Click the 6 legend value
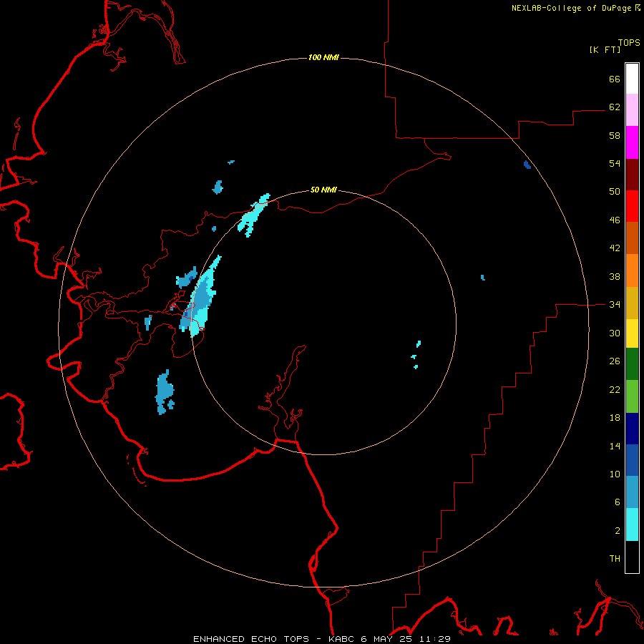 click(x=618, y=502)
